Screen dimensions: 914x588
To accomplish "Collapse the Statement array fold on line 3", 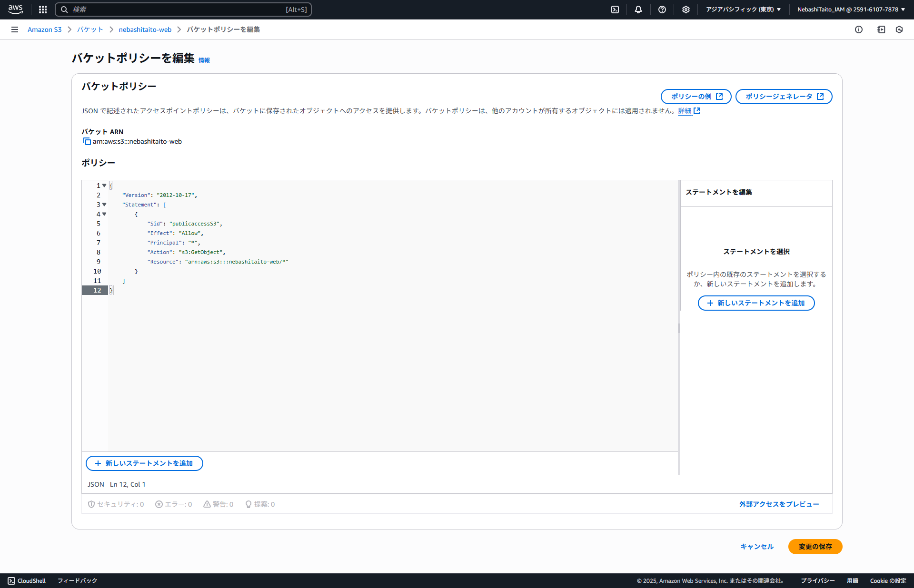I will pos(104,205).
